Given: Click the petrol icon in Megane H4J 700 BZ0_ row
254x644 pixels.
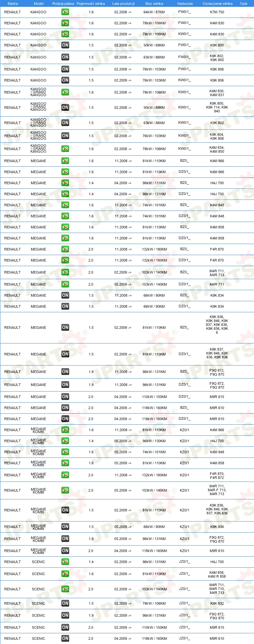Looking at the screenshot, I should [x=65, y=183].
